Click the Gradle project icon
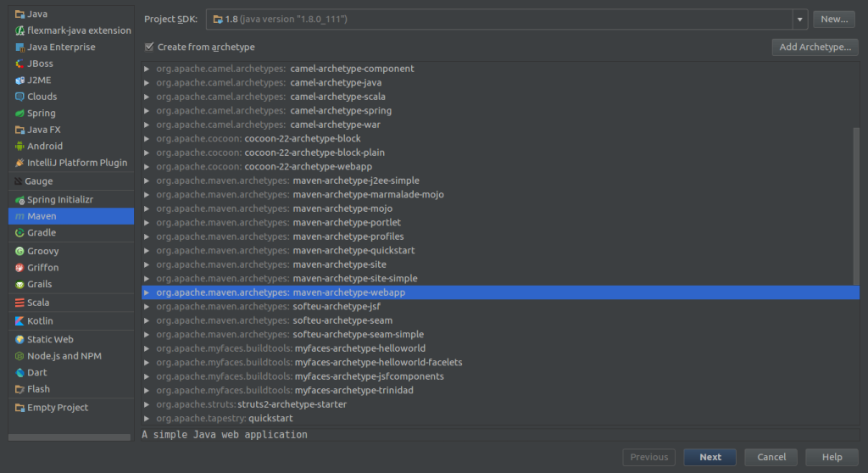The height and width of the screenshot is (473, 868). [19, 232]
